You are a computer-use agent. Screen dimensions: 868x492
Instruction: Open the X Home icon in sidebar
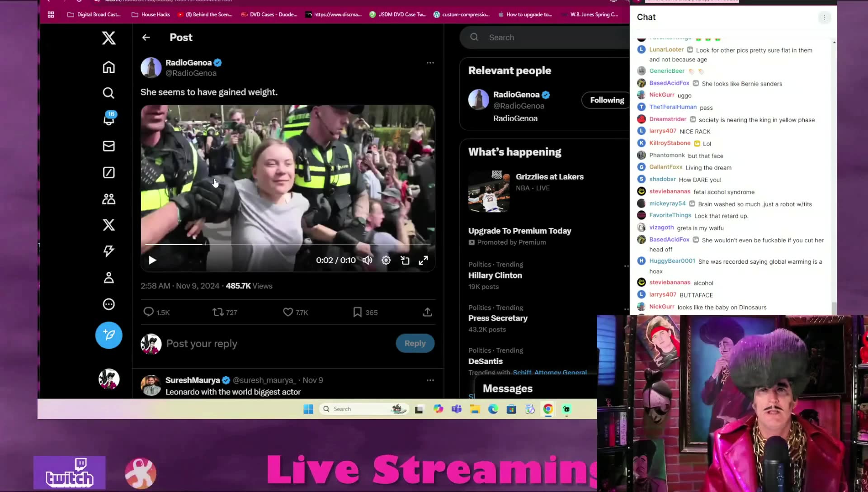[108, 67]
